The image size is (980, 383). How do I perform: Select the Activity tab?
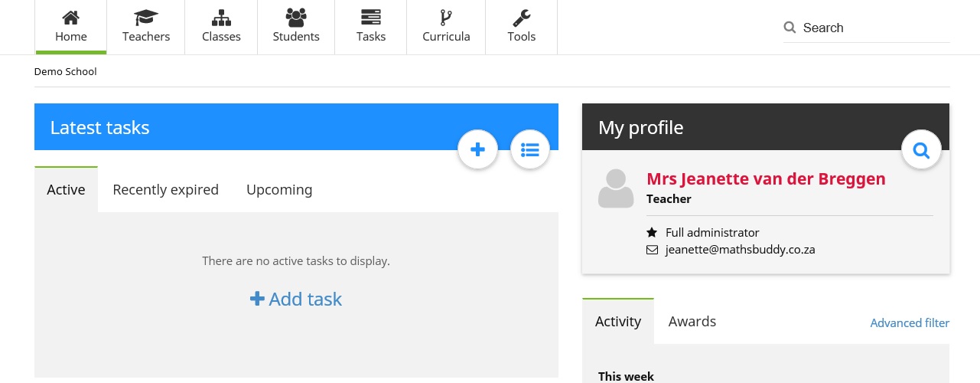[x=618, y=322]
